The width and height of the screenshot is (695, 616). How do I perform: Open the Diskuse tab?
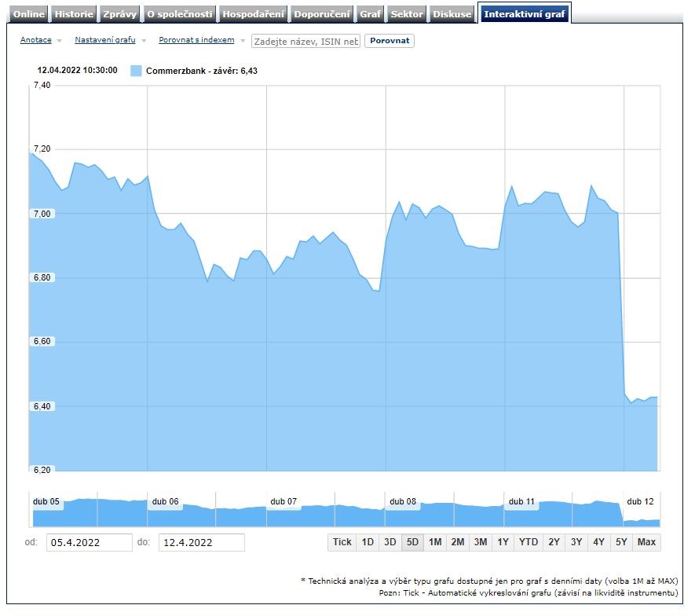click(452, 14)
